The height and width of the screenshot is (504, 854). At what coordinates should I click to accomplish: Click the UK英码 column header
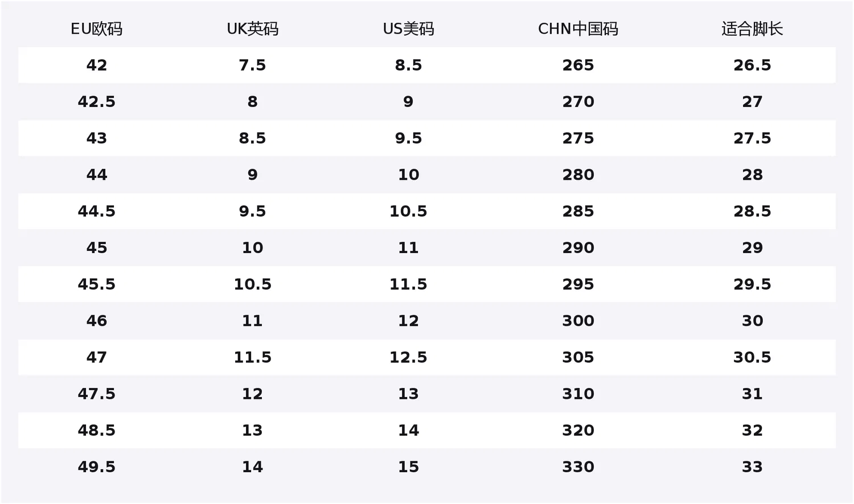coord(252,29)
